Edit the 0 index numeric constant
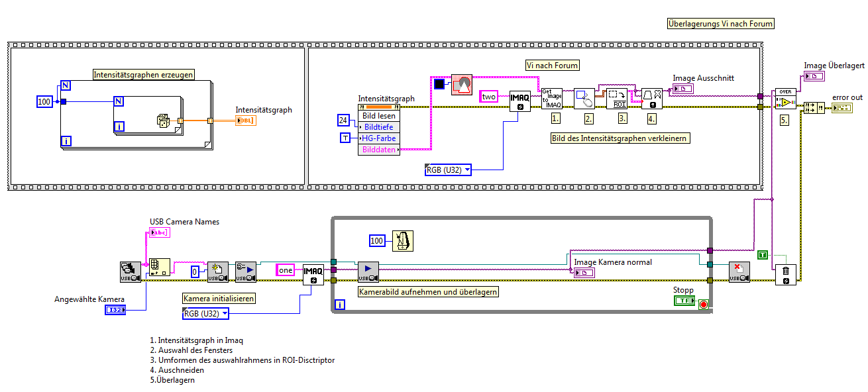 pyautogui.click(x=195, y=272)
